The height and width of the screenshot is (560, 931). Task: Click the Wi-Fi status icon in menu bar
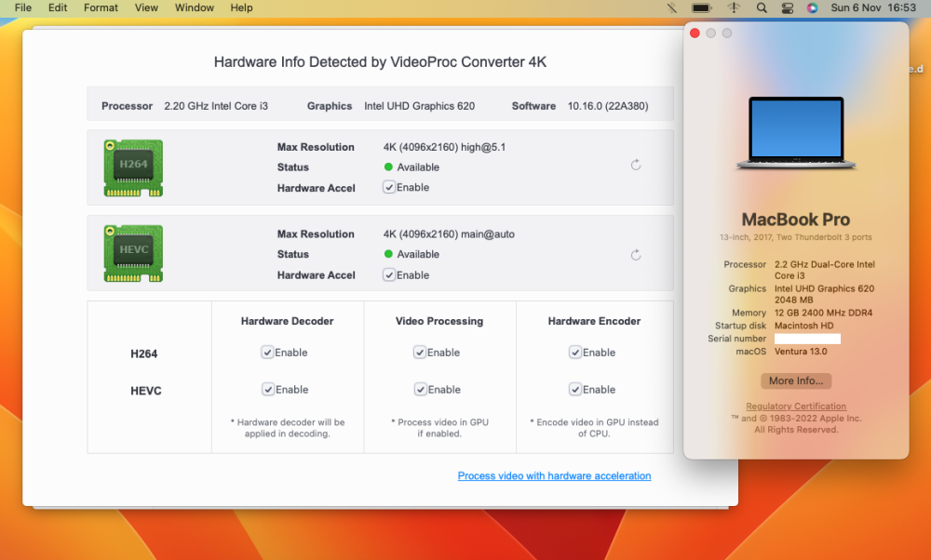[x=734, y=7]
